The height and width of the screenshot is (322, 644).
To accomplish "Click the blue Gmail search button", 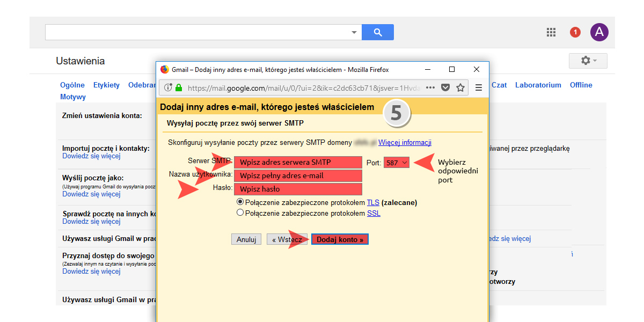I will (x=377, y=32).
